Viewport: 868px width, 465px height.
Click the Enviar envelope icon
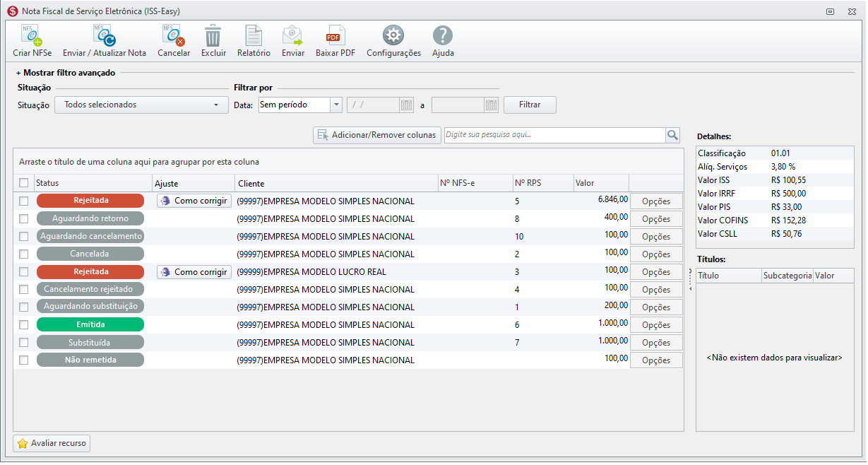(x=292, y=35)
